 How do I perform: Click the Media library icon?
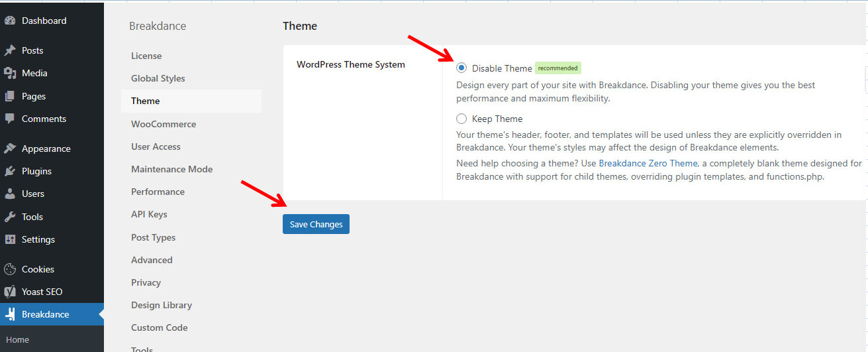(x=10, y=73)
